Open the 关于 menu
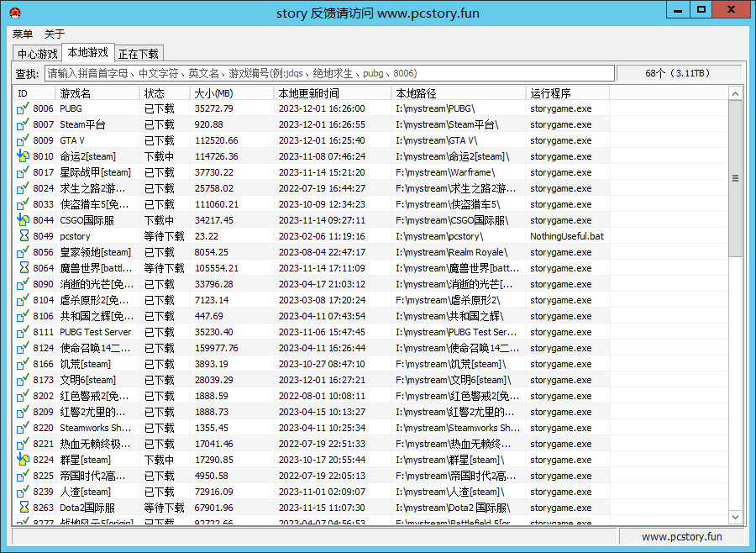Viewport: 756px width, 553px height. (x=55, y=34)
